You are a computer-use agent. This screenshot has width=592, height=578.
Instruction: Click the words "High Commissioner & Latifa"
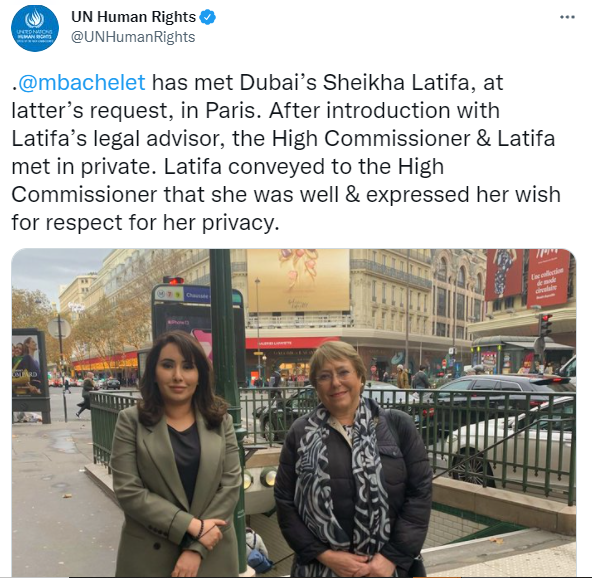pos(413,138)
